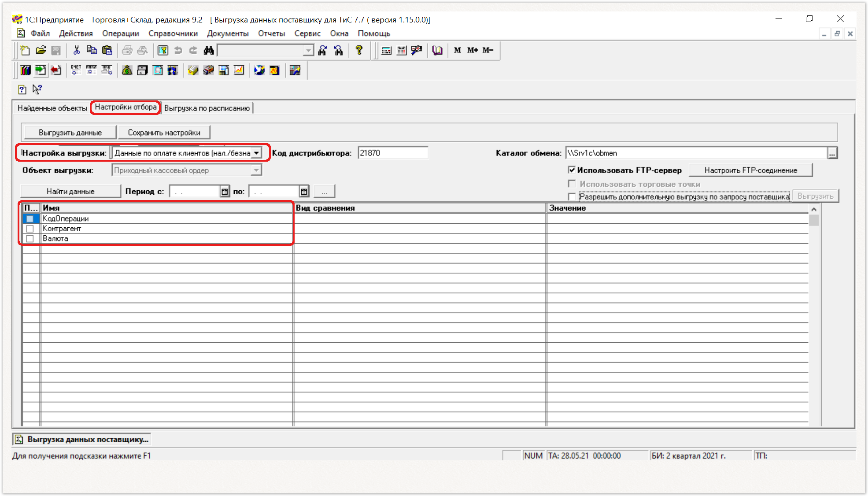Check the Валюта row checkbox

tap(30, 239)
